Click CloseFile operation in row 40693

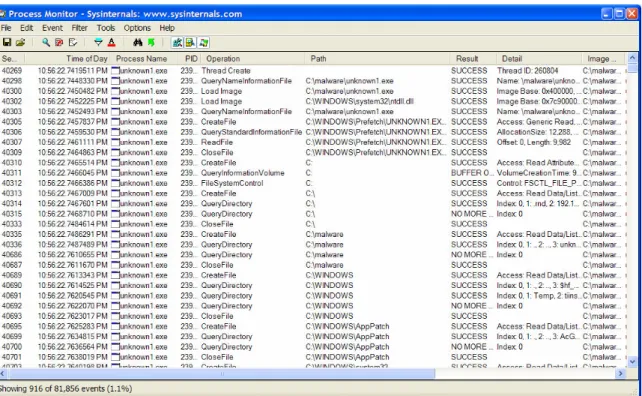click(x=217, y=316)
